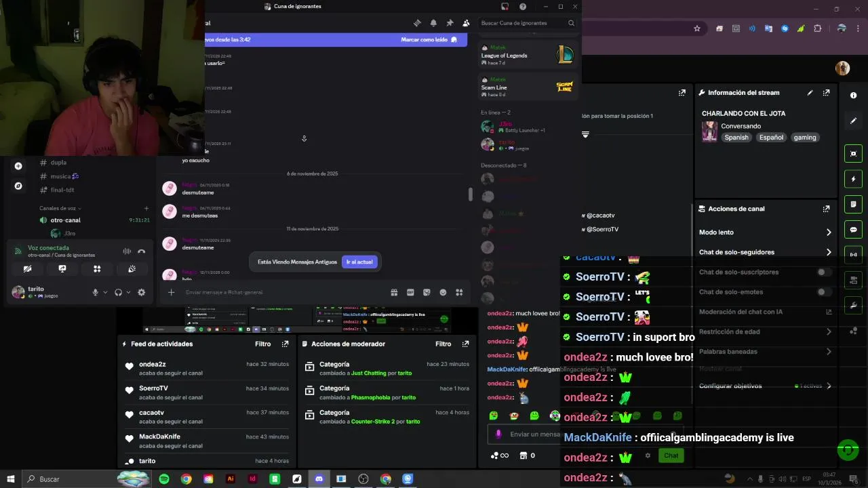
Task: Focus Buscar Cuna de ignorantes search box
Action: (x=528, y=23)
